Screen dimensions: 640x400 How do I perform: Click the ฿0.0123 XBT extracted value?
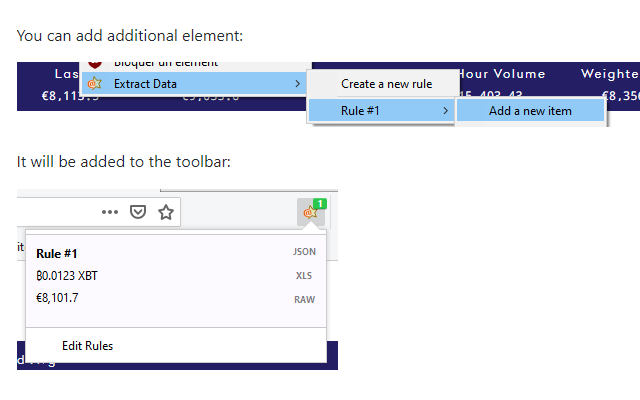pyautogui.click(x=67, y=276)
